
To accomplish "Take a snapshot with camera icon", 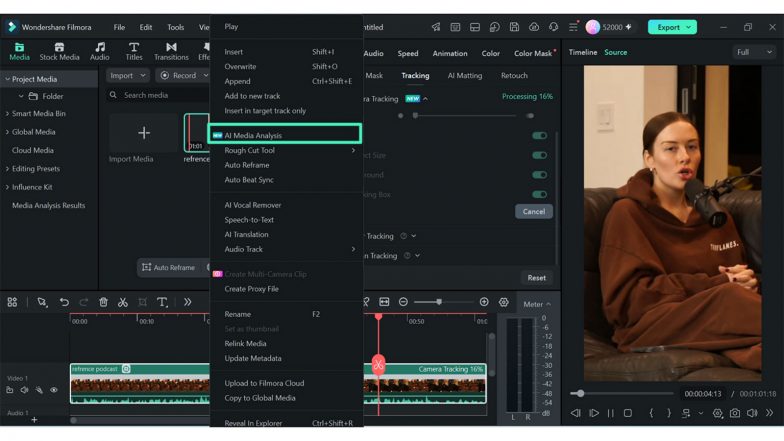I will point(734,413).
